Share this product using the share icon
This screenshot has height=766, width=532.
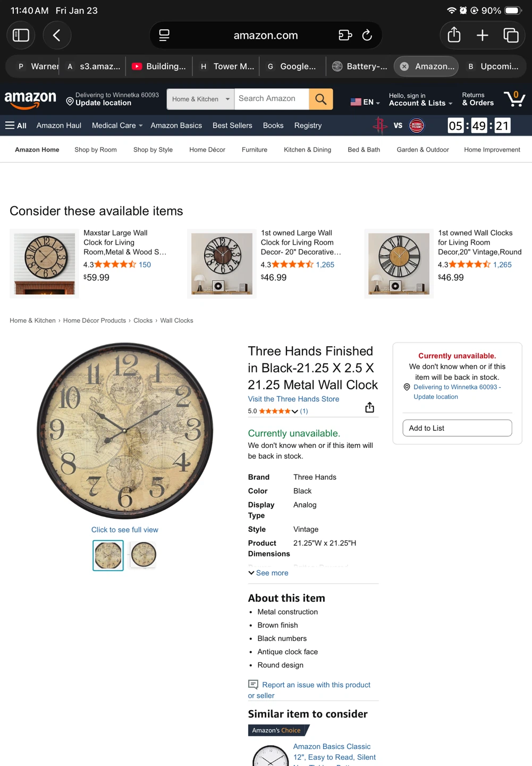369,407
